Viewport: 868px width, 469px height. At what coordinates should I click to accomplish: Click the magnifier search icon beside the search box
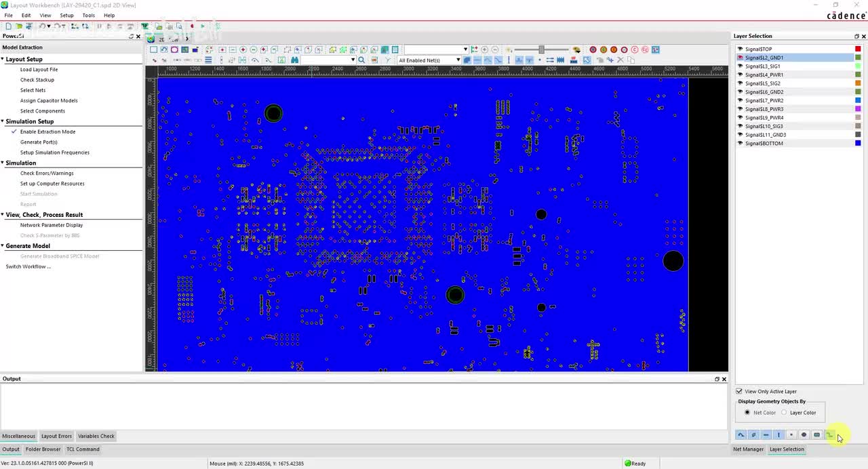[361, 60]
